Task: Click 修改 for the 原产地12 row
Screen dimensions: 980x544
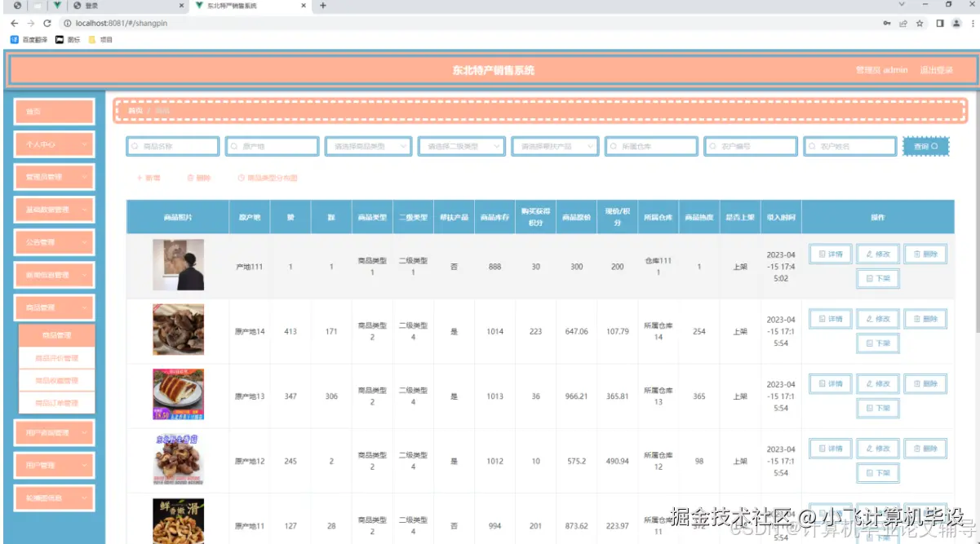Action: tap(878, 449)
